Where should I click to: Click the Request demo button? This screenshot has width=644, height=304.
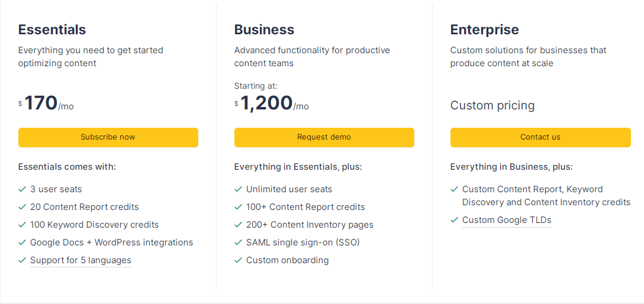point(324,137)
